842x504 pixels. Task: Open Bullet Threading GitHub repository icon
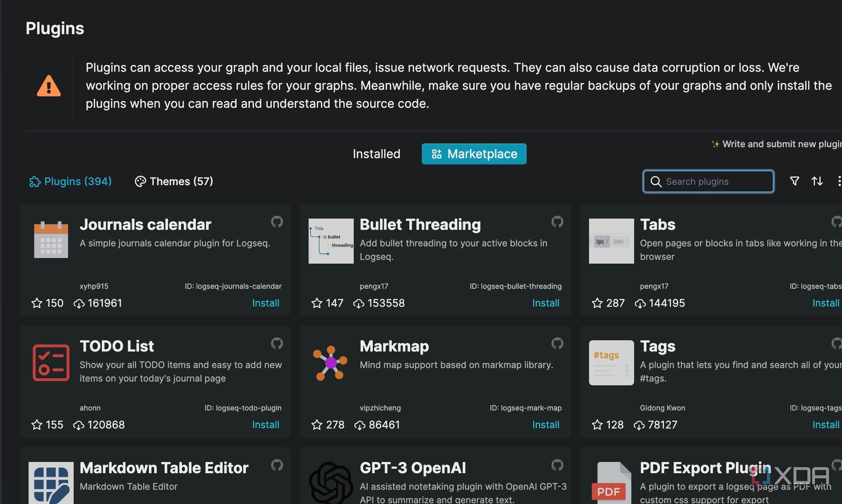(x=557, y=222)
